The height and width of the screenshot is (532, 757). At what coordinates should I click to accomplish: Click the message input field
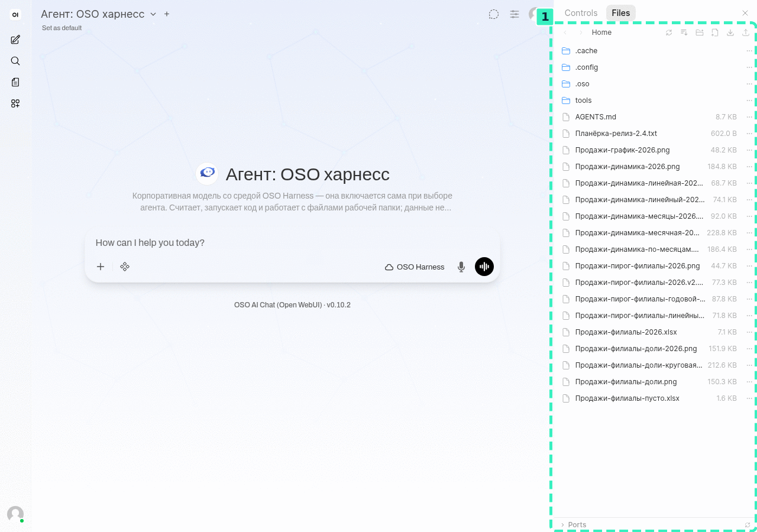[292, 243]
